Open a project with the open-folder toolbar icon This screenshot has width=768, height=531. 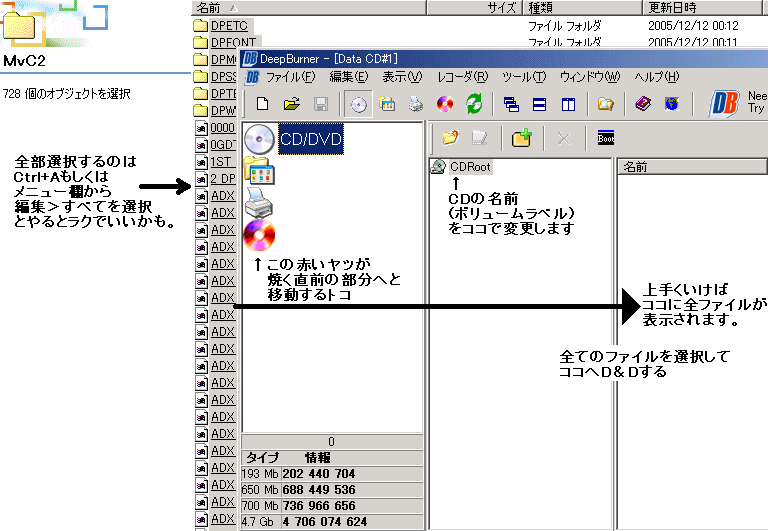click(x=291, y=104)
